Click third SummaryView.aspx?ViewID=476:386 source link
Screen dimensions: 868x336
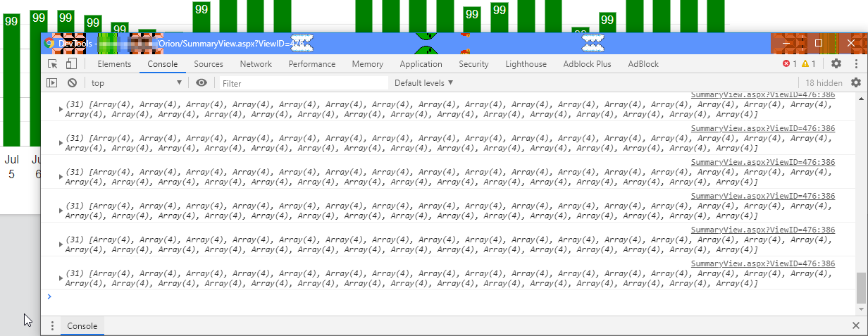pyautogui.click(x=763, y=162)
